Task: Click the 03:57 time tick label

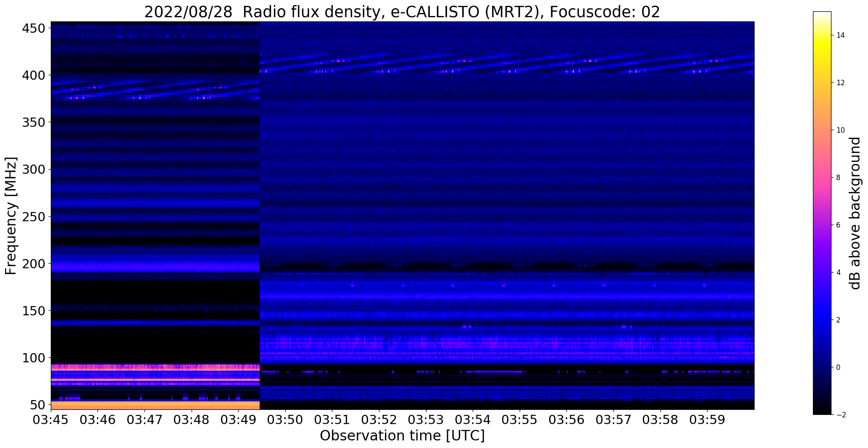Action: (614, 419)
